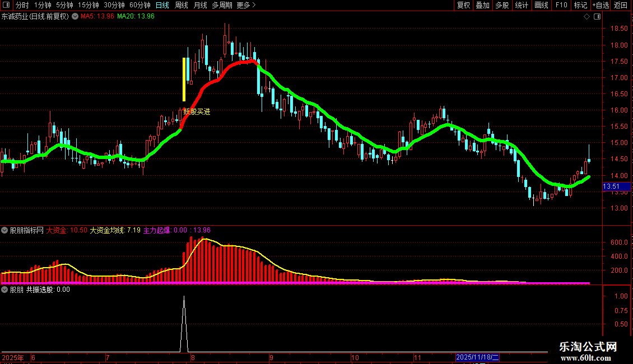
Task: Switch to 分时 intraday view
Action: pyautogui.click(x=22, y=5)
